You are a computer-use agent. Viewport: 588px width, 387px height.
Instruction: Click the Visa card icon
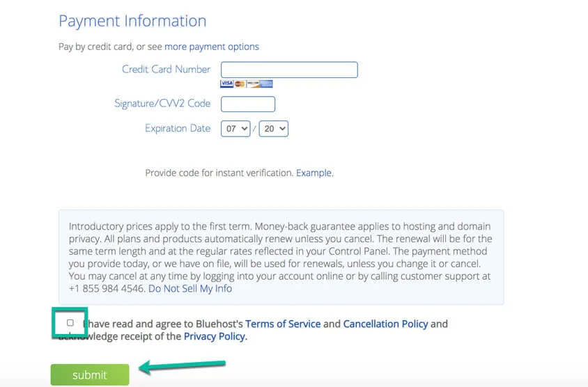pyautogui.click(x=226, y=84)
